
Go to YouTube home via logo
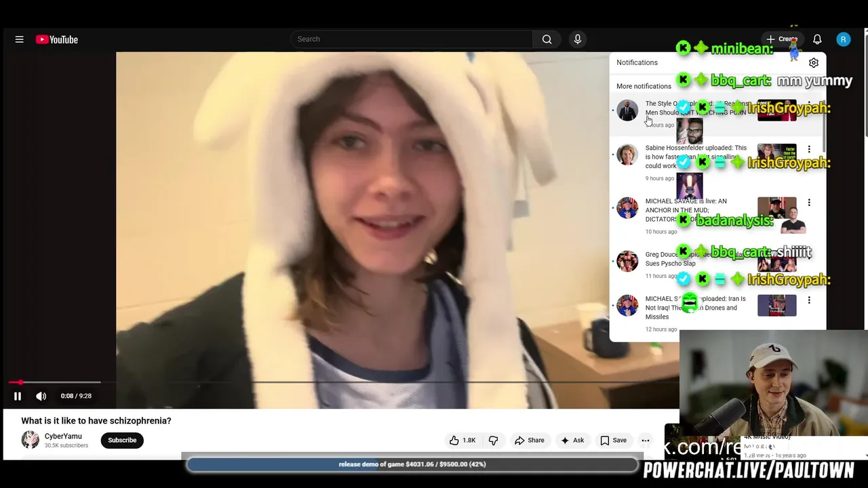pyautogui.click(x=57, y=39)
